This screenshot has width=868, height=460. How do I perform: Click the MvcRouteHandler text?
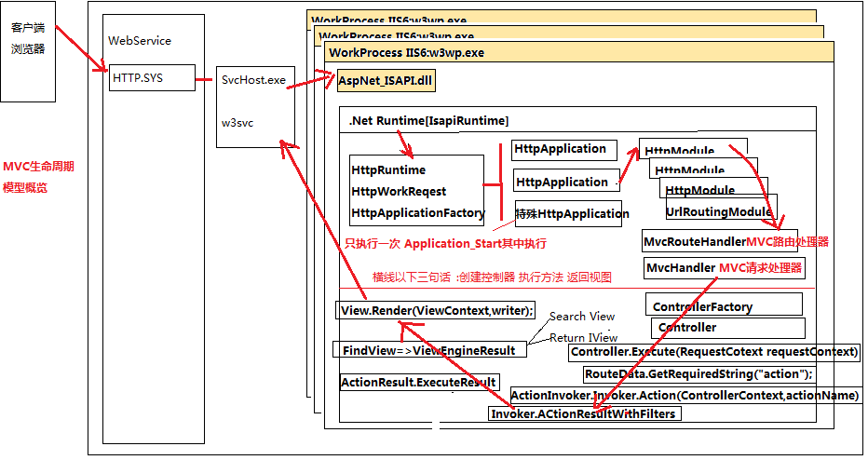695,241
